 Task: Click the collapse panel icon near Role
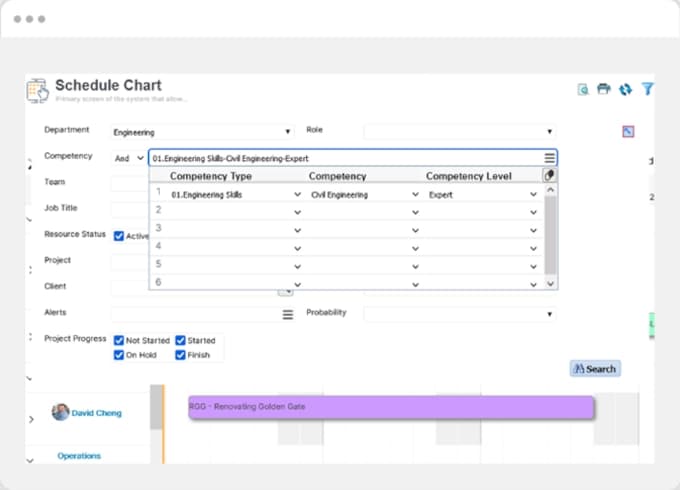628,131
